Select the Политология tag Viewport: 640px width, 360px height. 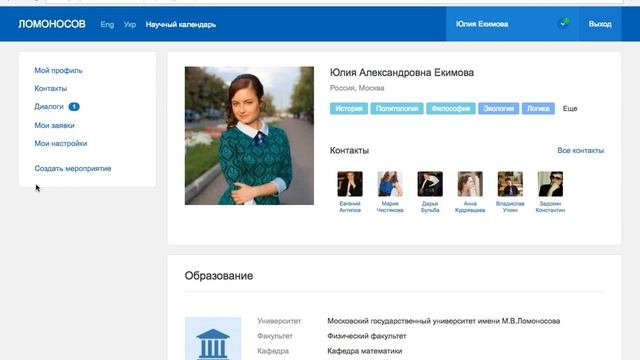coord(397,109)
